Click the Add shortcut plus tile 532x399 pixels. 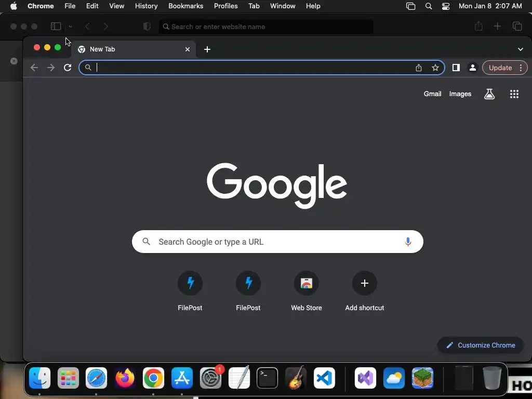pyautogui.click(x=365, y=283)
